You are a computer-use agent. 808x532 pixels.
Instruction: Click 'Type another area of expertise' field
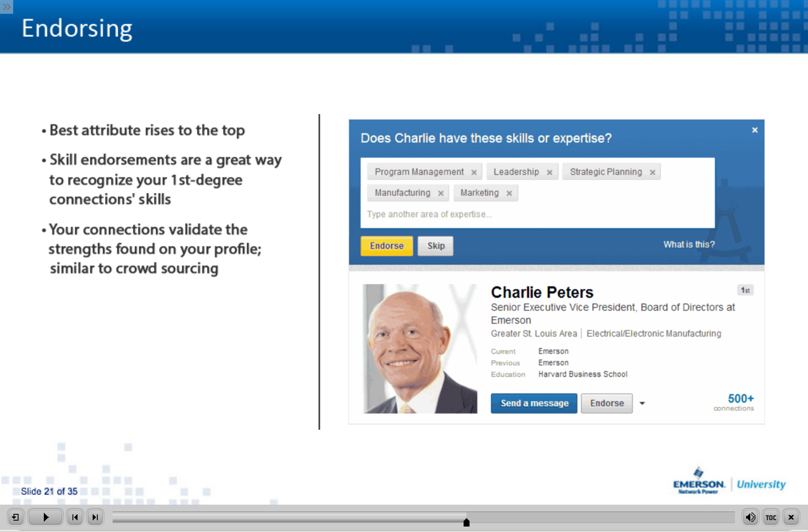click(535, 214)
